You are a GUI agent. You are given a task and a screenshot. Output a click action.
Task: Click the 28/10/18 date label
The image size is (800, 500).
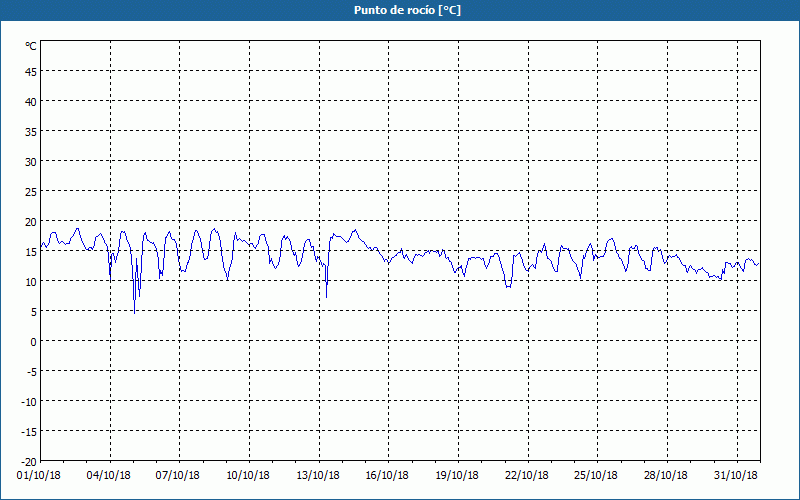click(x=666, y=476)
